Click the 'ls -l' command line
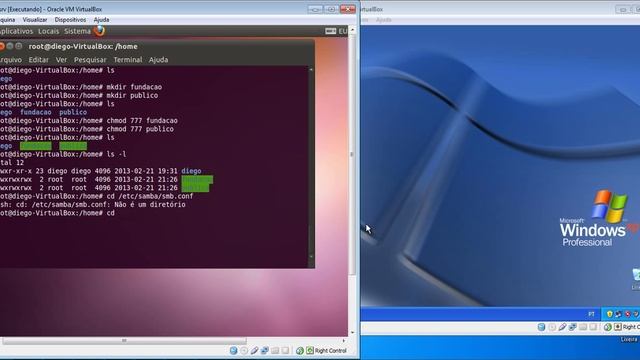Viewport: 640px width, 360px height. coord(63,154)
